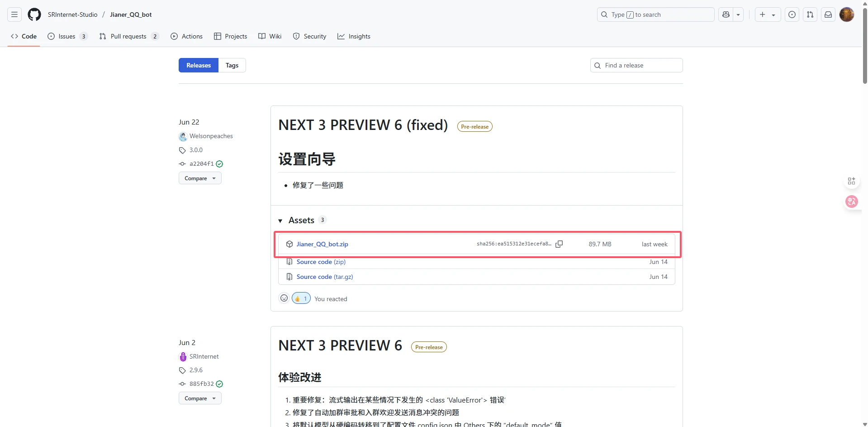The width and height of the screenshot is (868, 427).
Task: Click the file icon beside Source code (zip)
Action: tap(289, 262)
